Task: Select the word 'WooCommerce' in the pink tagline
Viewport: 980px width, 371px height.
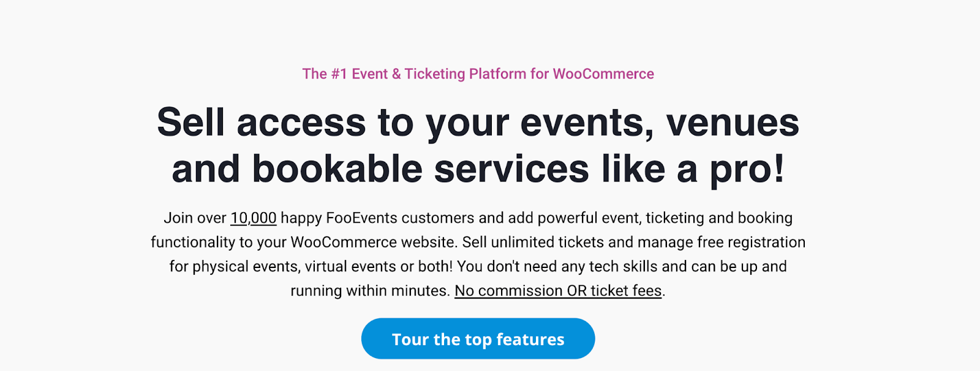Action: [603, 74]
